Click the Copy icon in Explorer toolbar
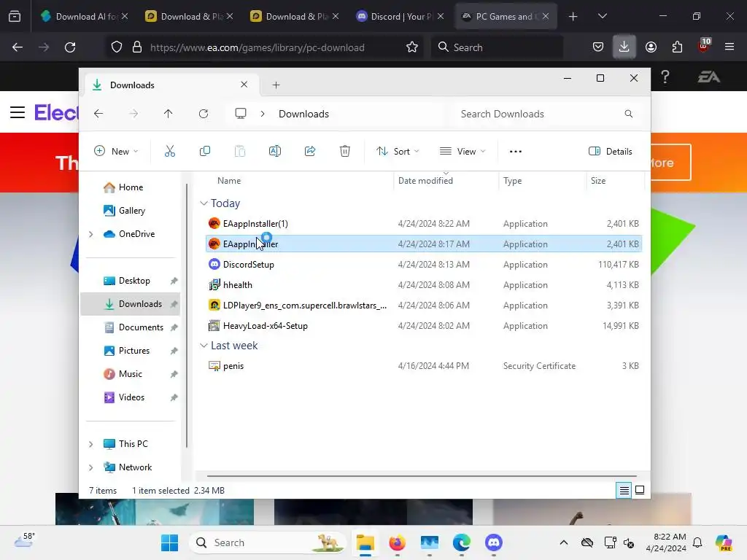The image size is (747, 560). tap(205, 152)
